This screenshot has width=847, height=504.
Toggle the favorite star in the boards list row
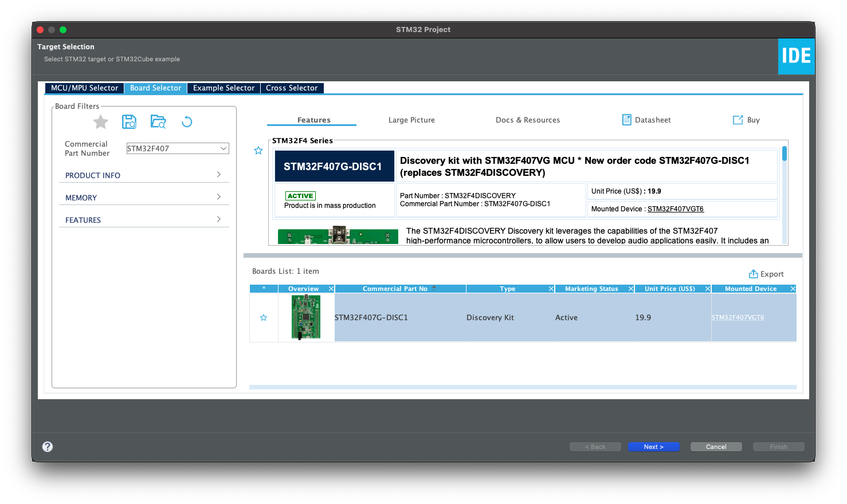coord(263,317)
